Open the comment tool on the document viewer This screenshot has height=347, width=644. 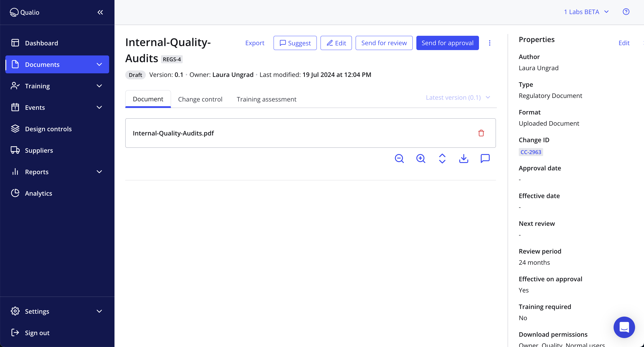click(x=485, y=158)
